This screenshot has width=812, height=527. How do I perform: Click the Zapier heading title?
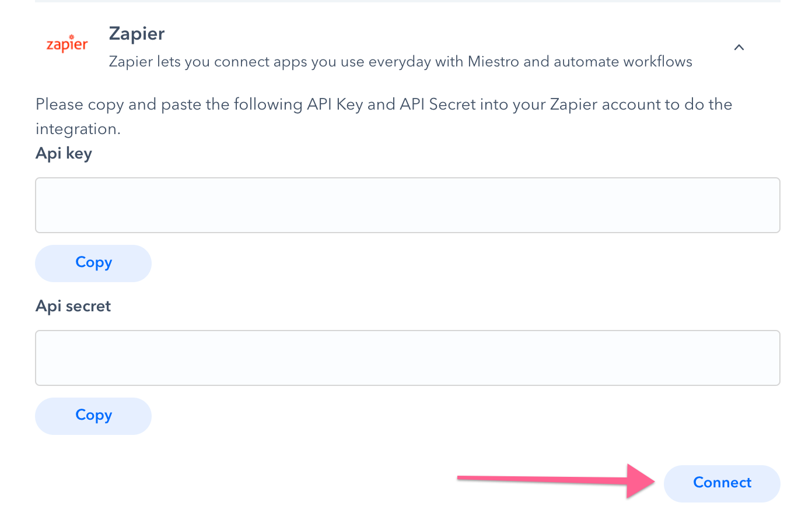136,34
